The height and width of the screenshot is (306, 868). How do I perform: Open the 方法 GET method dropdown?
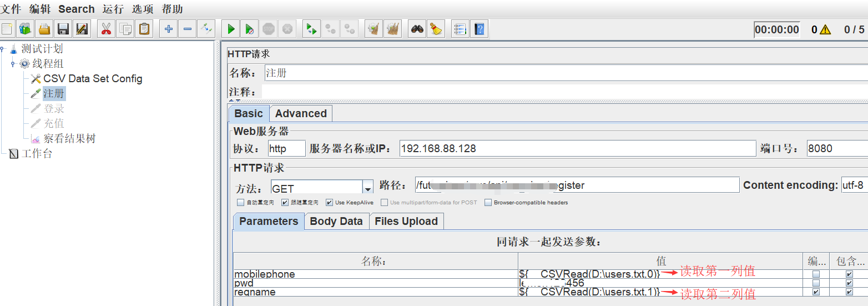point(367,188)
